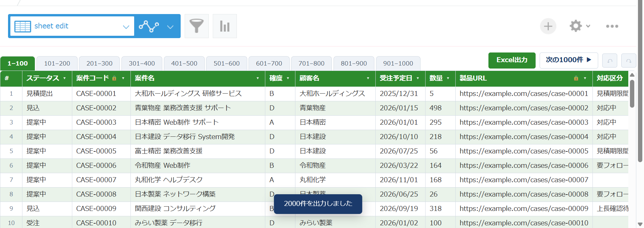Click the sheet edit grid view icon
Viewport: 644px width, 228px height.
point(23,26)
